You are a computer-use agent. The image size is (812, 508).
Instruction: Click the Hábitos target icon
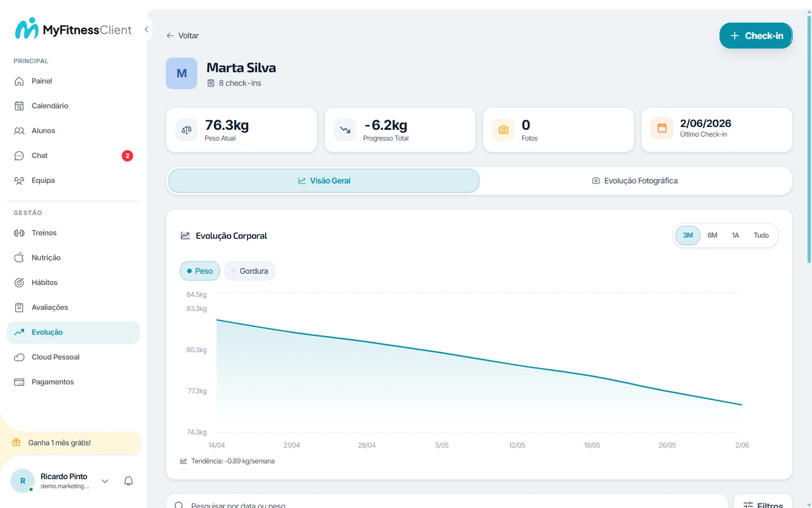click(x=19, y=283)
